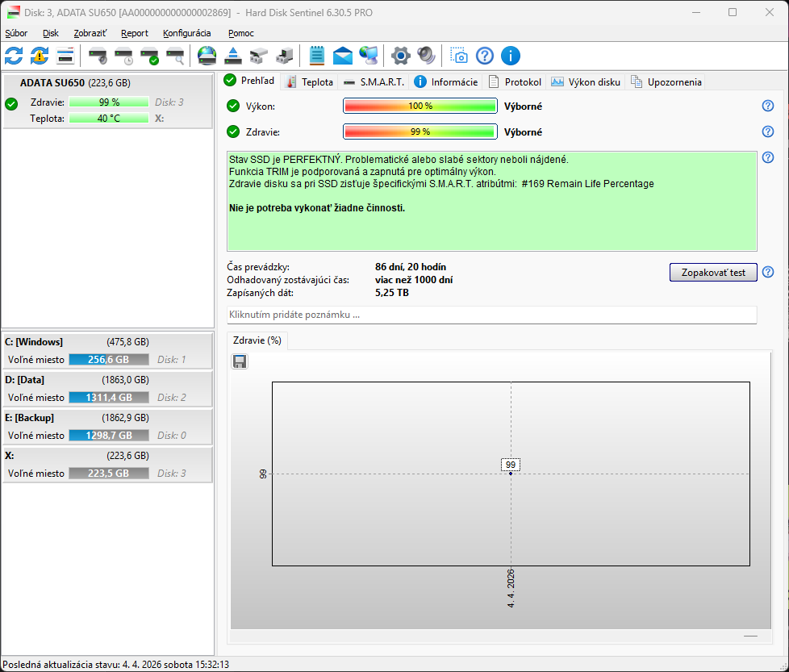Select the ADATA SU650 disk entry
789x672 pixels.
(108, 101)
